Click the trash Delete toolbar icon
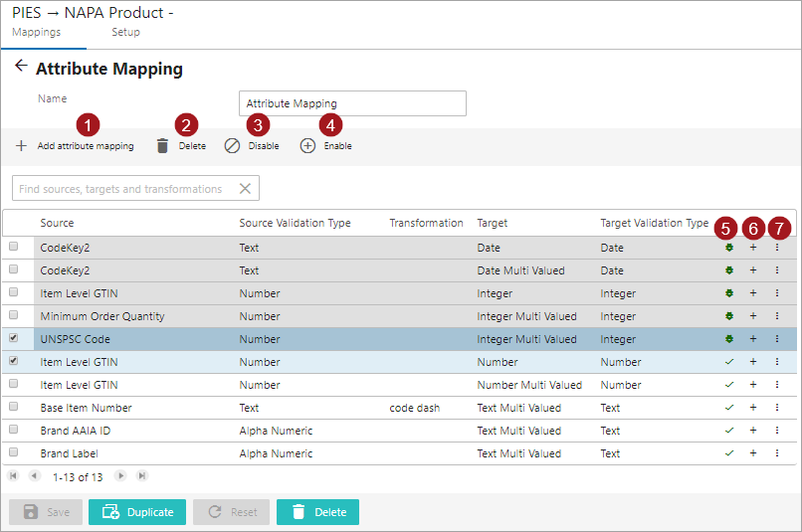802x532 pixels. [162, 145]
